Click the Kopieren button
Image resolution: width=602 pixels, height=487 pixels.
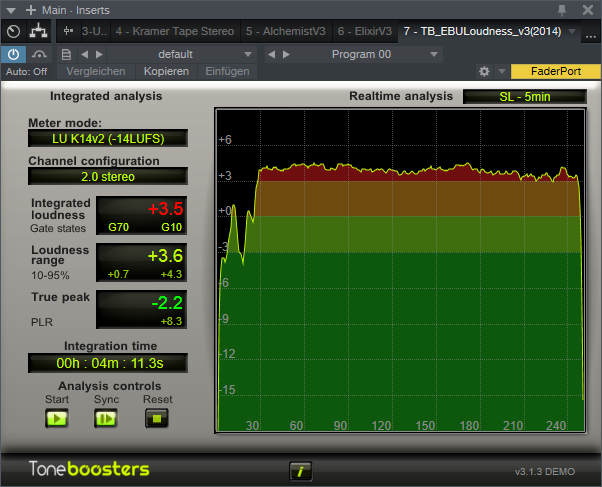[166, 71]
